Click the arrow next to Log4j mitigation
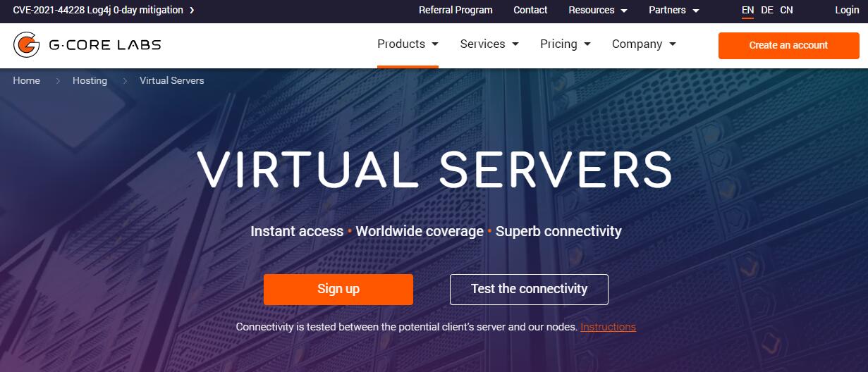 [x=192, y=11]
